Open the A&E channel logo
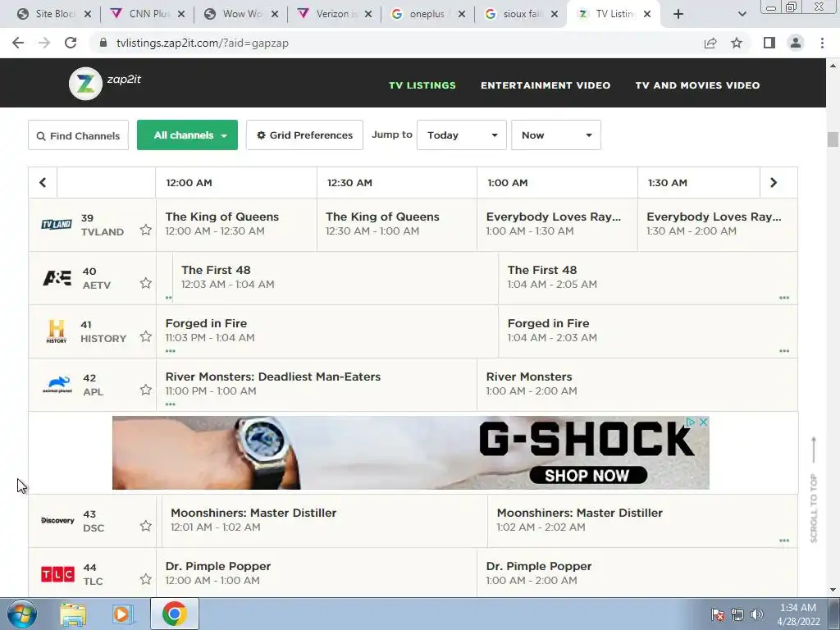840x630 pixels. click(57, 278)
